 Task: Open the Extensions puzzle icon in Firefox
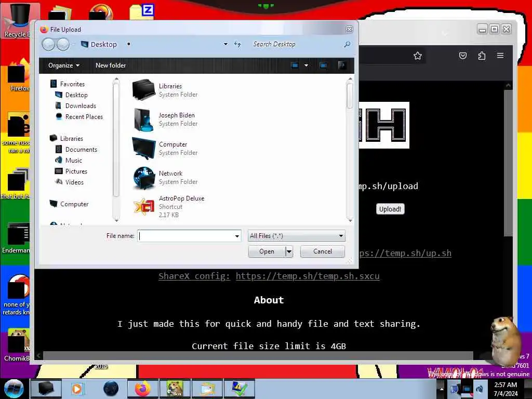click(482, 56)
